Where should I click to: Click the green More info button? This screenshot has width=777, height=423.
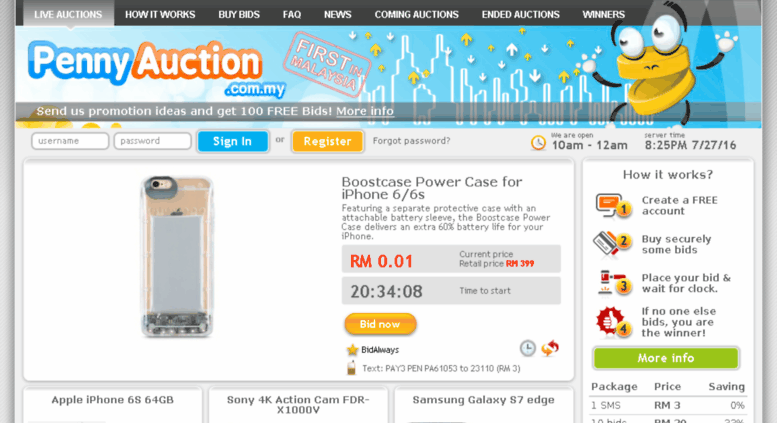coord(666,358)
